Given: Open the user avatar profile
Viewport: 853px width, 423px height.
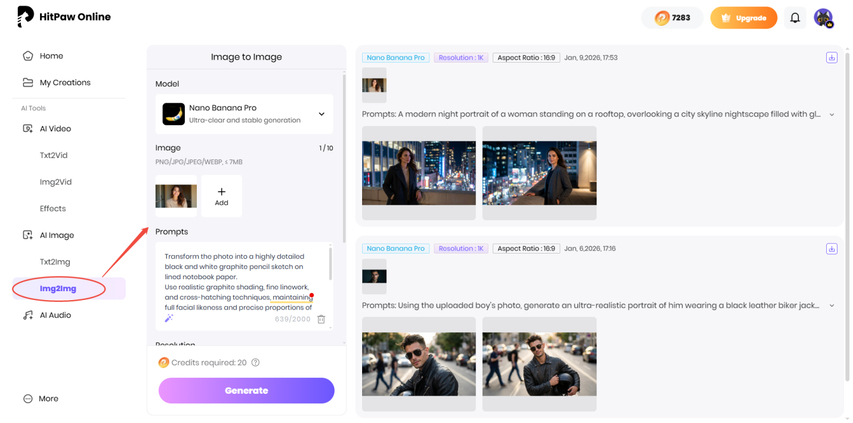Looking at the screenshot, I should pyautogui.click(x=823, y=18).
